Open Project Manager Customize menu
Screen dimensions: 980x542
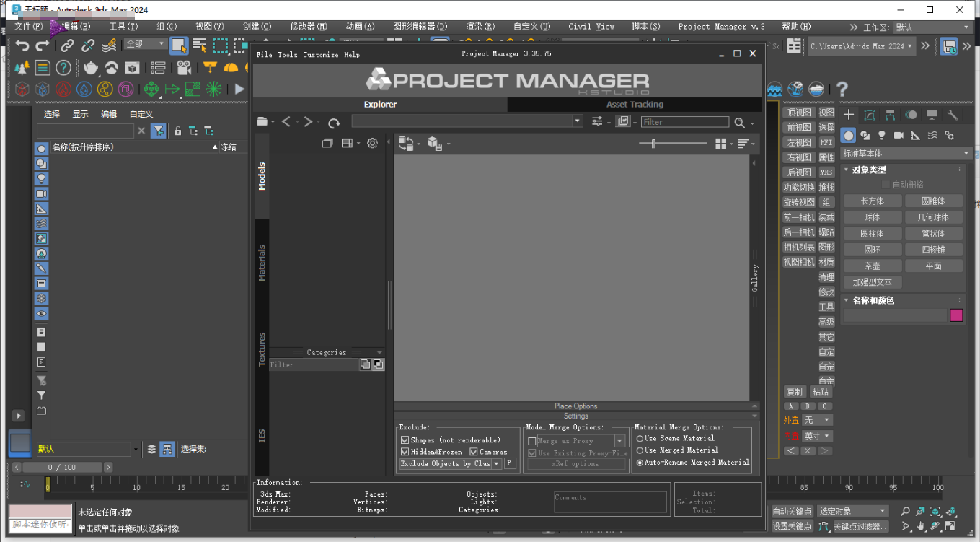(321, 55)
